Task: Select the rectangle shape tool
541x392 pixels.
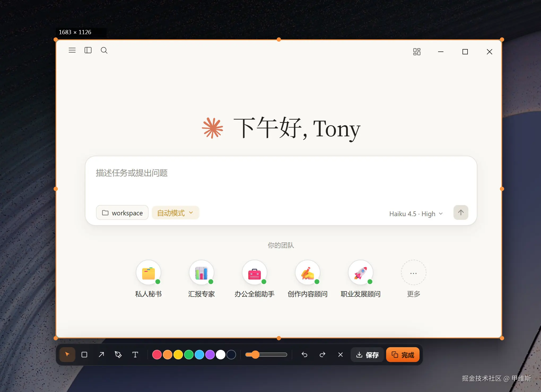Action: coord(84,355)
